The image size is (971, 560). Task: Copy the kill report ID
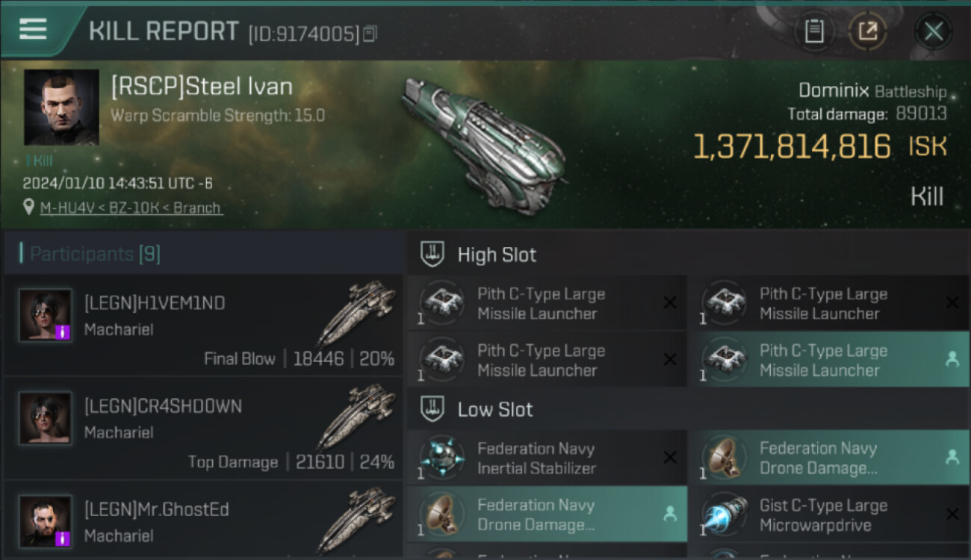[370, 34]
